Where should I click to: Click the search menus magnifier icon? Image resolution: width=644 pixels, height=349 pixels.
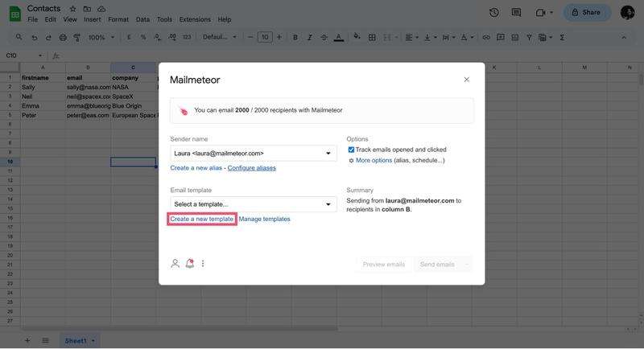pyautogui.click(x=19, y=37)
